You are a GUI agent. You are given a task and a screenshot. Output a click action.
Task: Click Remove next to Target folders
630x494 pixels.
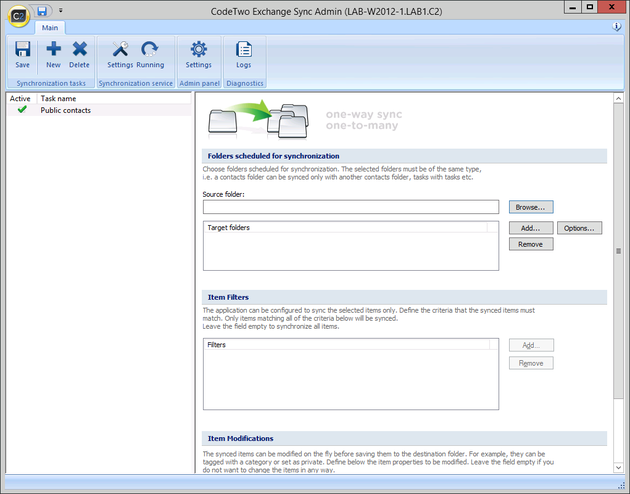[531, 244]
